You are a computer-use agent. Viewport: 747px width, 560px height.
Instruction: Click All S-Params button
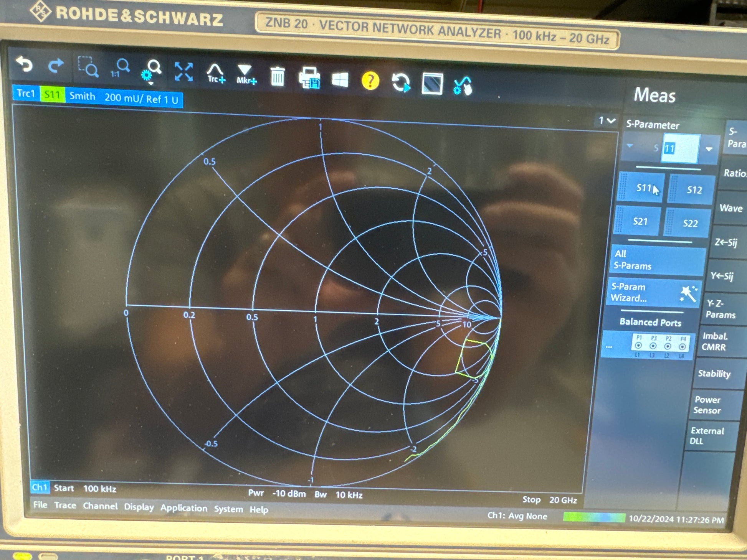pos(656,260)
